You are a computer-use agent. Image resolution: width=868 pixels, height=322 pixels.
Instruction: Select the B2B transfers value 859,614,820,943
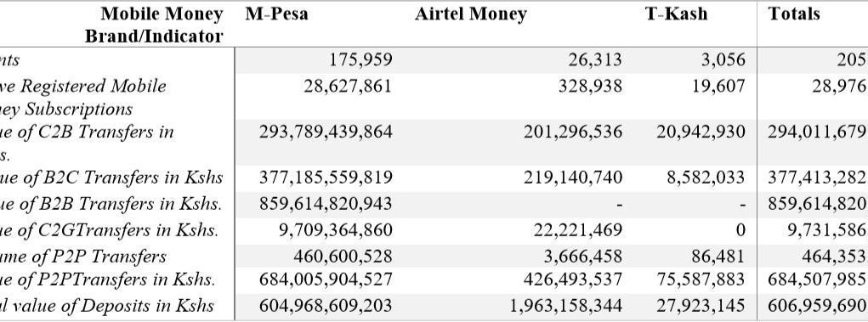click(x=326, y=204)
